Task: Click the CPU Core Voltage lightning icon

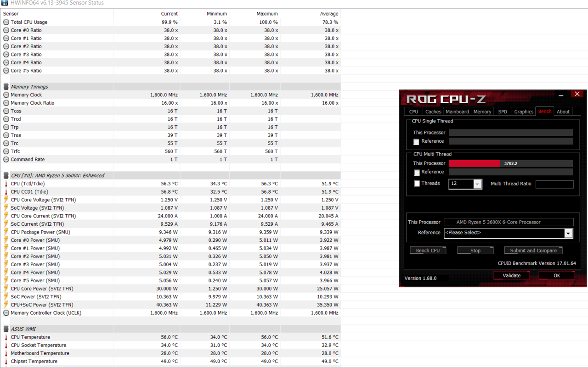Action: (x=6, y=200)
